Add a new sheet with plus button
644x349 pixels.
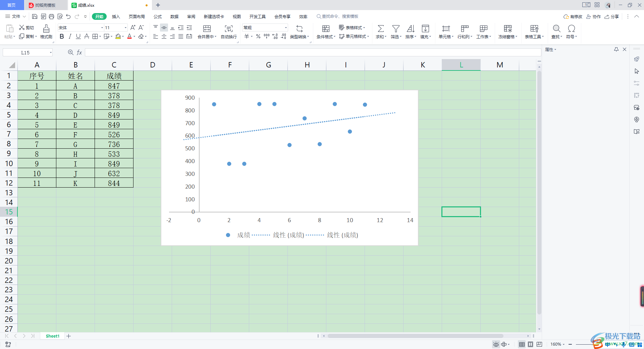click(68, 336)
